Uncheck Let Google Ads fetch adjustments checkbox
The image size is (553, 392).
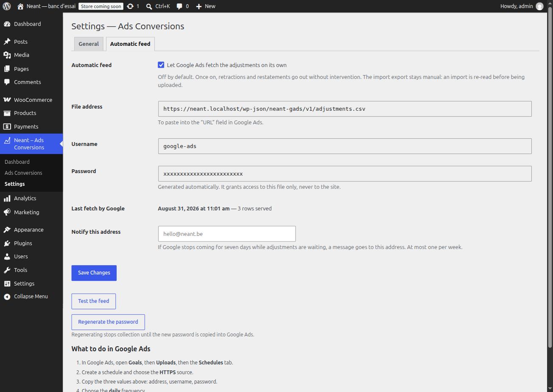coord(161,65)
